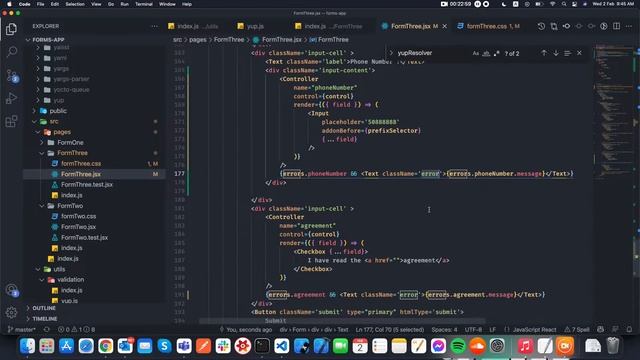Open Spotify from the Dock
This screenshot has height=360, width=640.
click(x=458, y=346)
